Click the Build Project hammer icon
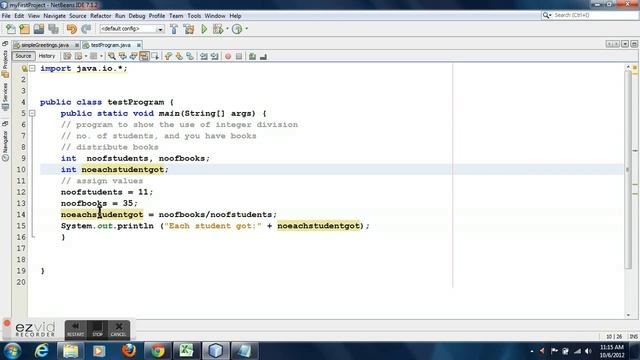640x360 pixels. 174,29
